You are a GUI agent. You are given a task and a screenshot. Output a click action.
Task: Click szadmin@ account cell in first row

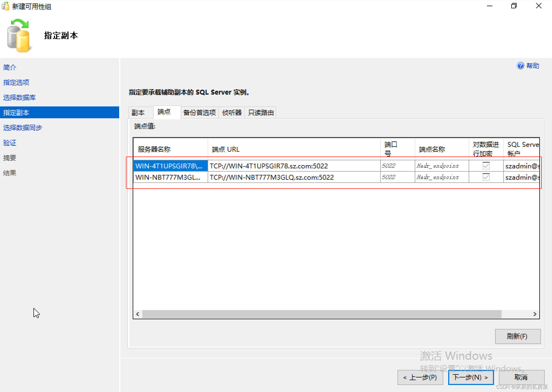521,166
